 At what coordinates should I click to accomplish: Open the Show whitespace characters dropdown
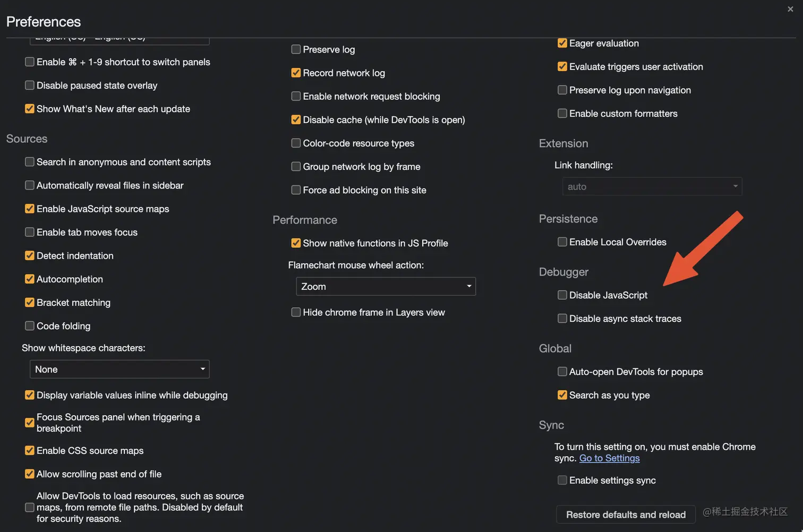[119, 370]
